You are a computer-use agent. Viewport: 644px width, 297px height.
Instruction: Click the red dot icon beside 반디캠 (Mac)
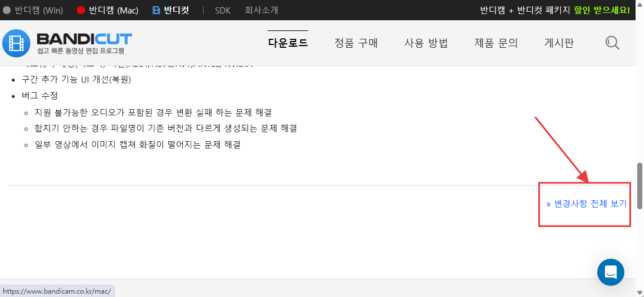[x=81, y=10]
